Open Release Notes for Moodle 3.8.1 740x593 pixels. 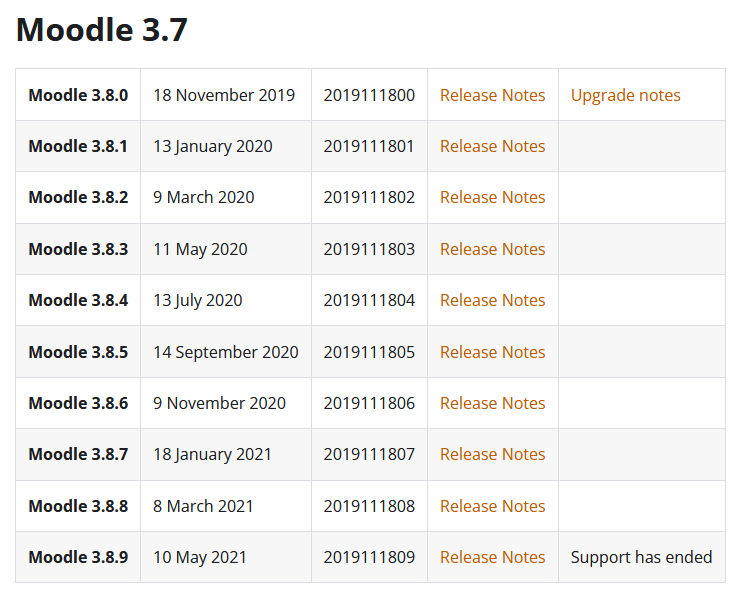pyautogui.click(x=492, y=146)
